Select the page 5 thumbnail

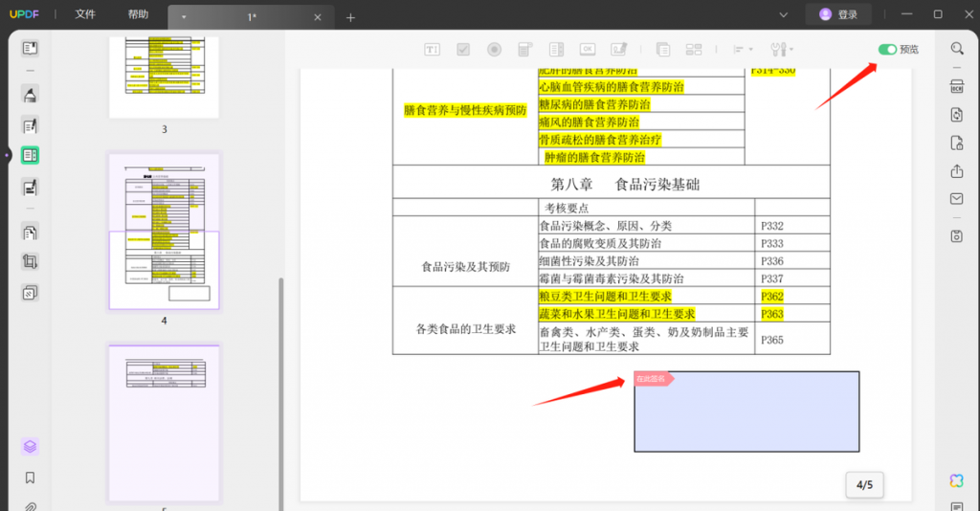(165, 423)
